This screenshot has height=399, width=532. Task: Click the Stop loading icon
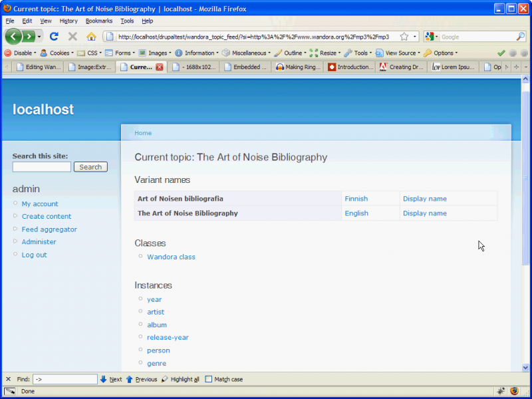coord(72,37)
